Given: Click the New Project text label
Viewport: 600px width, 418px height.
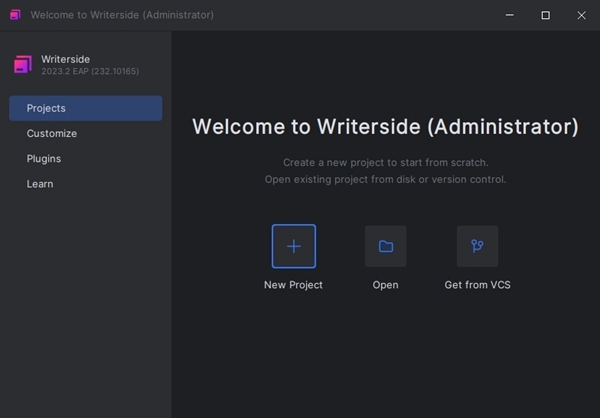Looking at the screenshot, I should (293, 285).
